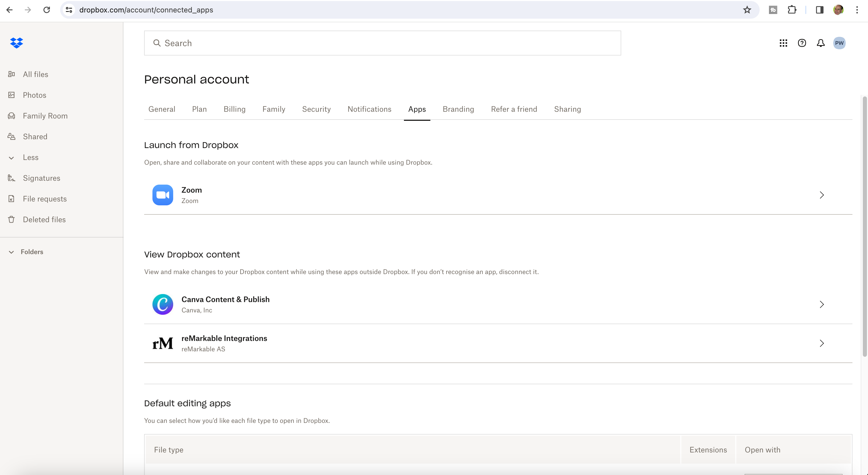This screenshot has height=475, width=868.
Task: Expand reMarkable Integrations details
Action: [822, 343]
